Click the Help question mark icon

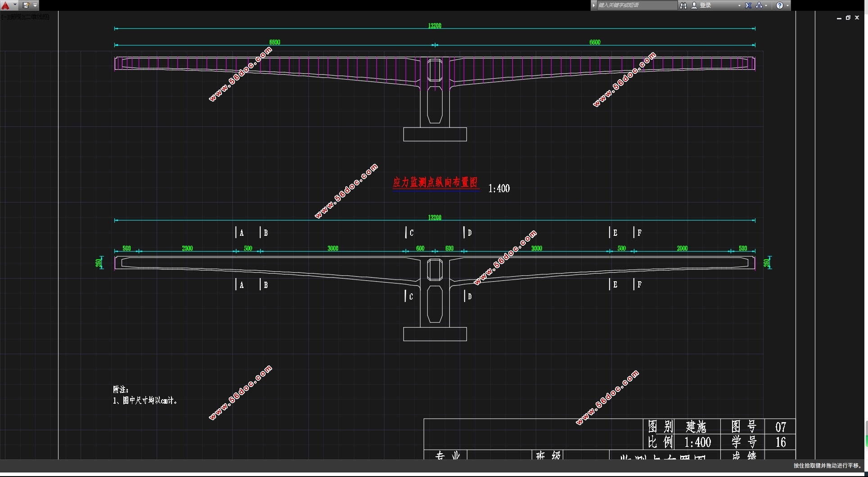780,5
